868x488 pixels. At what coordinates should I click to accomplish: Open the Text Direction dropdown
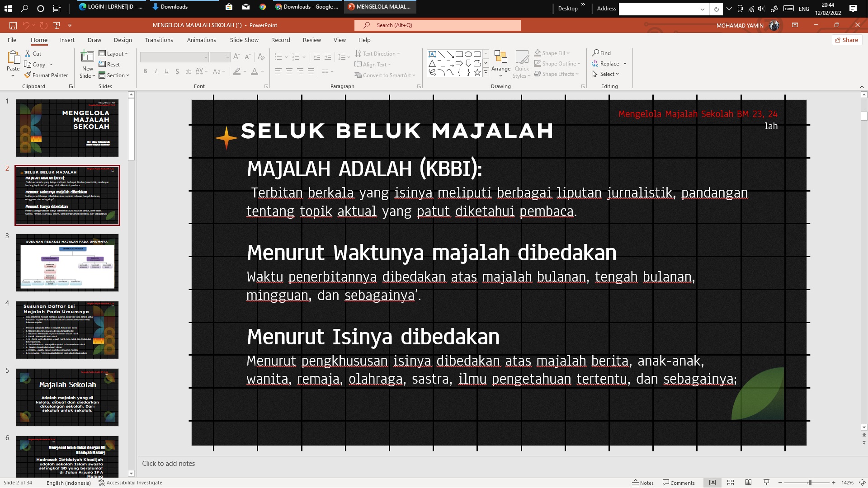(x=377, y=53)
